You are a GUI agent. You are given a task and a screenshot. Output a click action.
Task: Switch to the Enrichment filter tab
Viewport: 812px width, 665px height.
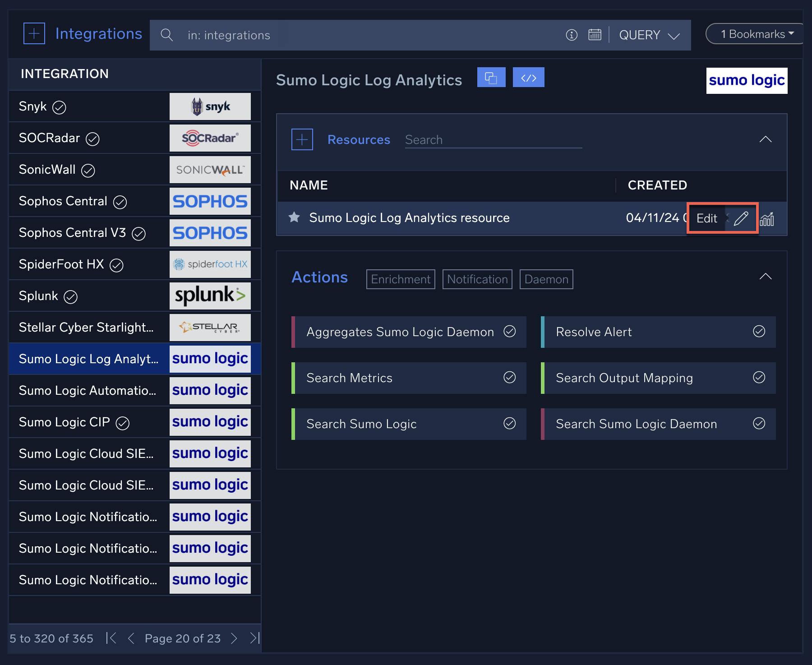point(400,279)
